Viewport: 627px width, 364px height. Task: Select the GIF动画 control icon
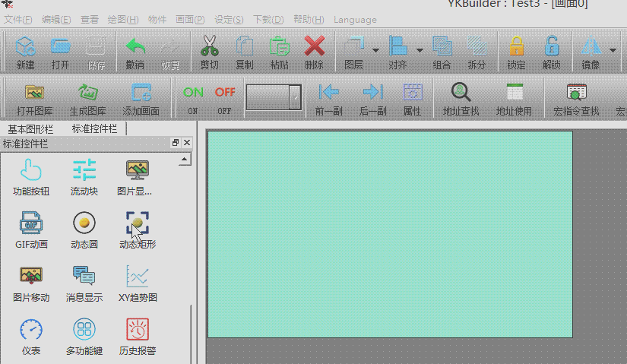(x=31, y=224)
